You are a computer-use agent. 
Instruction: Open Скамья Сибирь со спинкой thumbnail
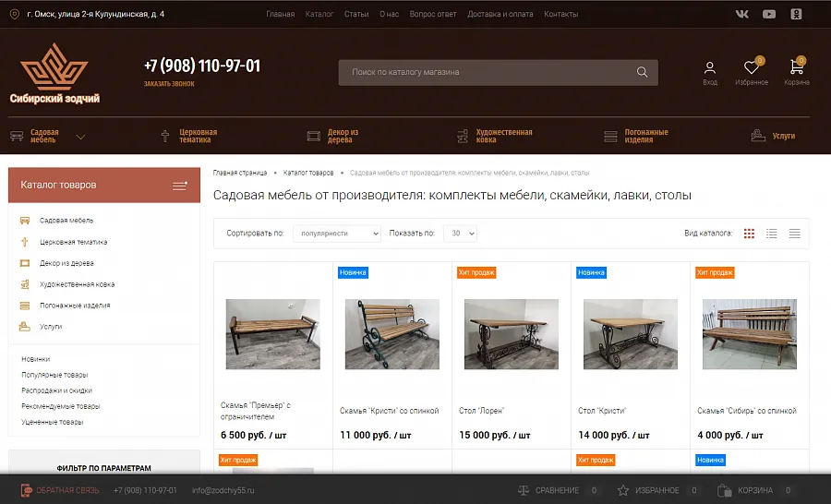click(x=750, y=334)
